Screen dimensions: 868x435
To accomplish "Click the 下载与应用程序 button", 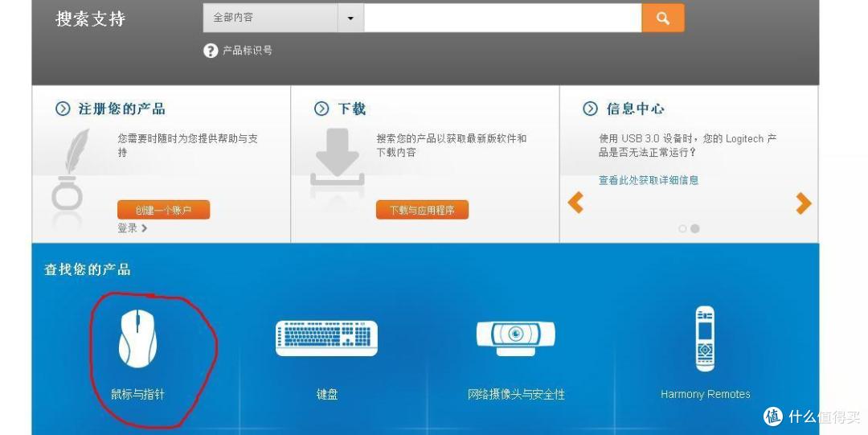I will pos(423,210).
